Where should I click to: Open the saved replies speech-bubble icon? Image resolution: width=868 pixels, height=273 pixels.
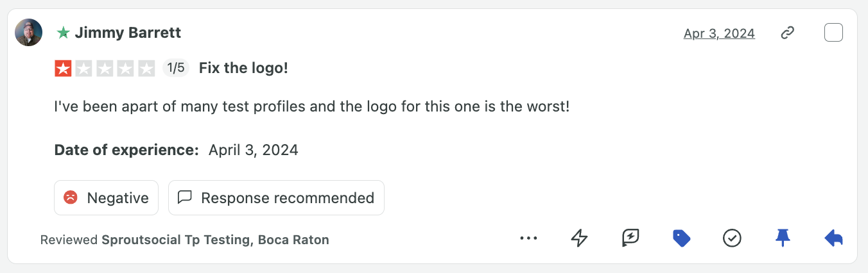[630, 238]
